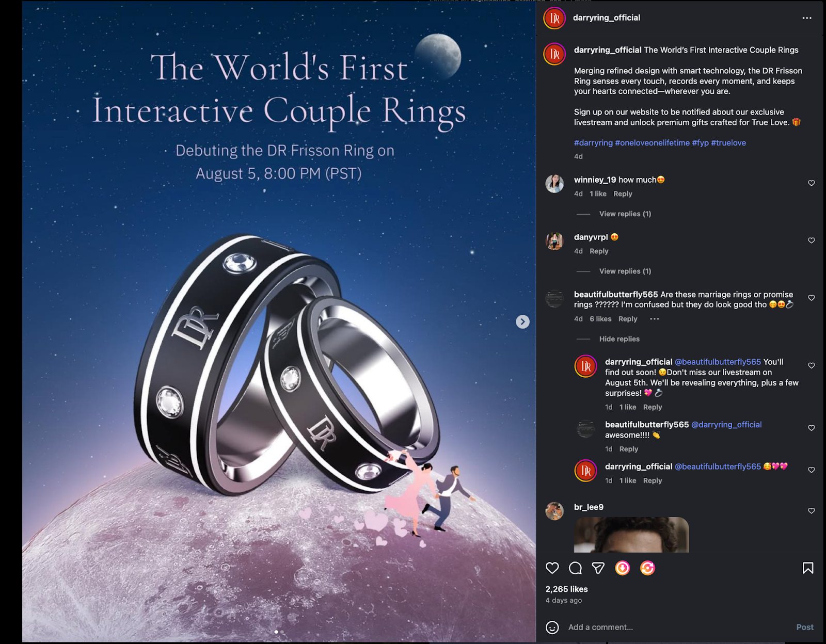Viewport: 826px width, 644px height.
Task: Go to next carousel image arrow
Action: coord(522,322)
